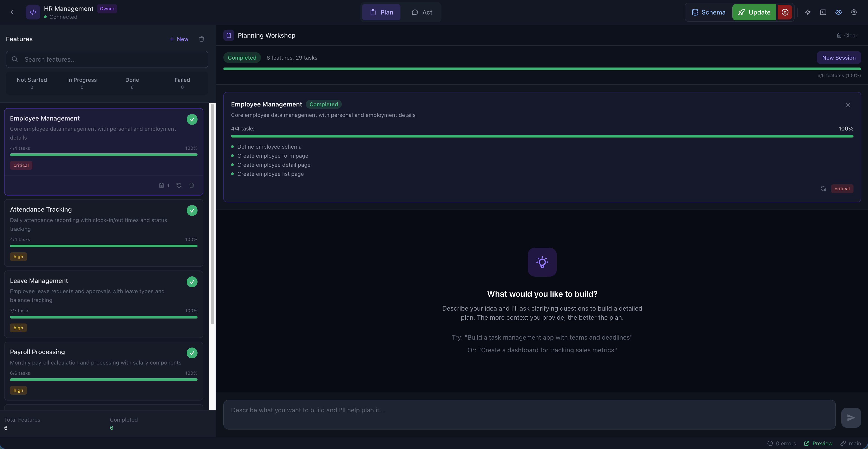
Task: Click the Search features input field
Action: (107, 60)
